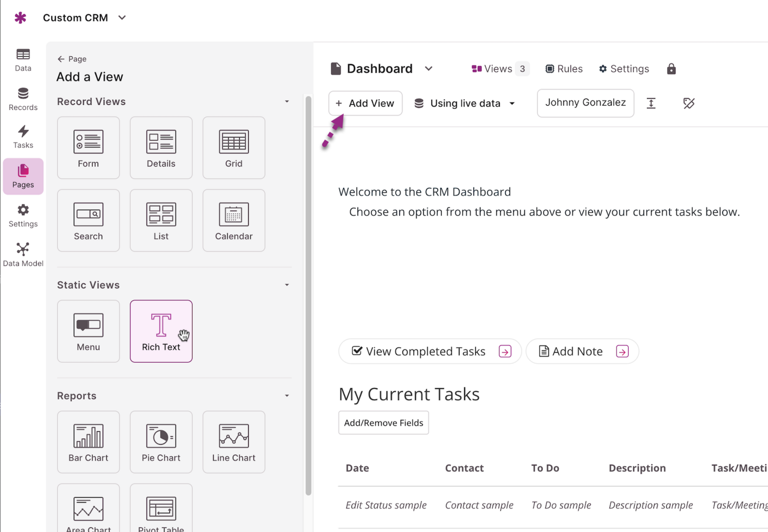Click the Add View button
The width and height of the screenshot is (768, 532).
tap(365, 103)
